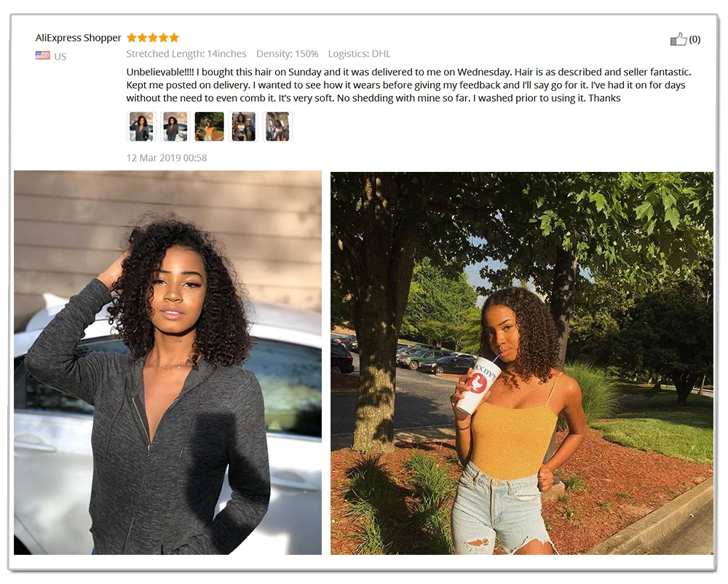Viewport: 728px width, 584px height.
Task: Click the first orange rating star
Action: point(132,38)
